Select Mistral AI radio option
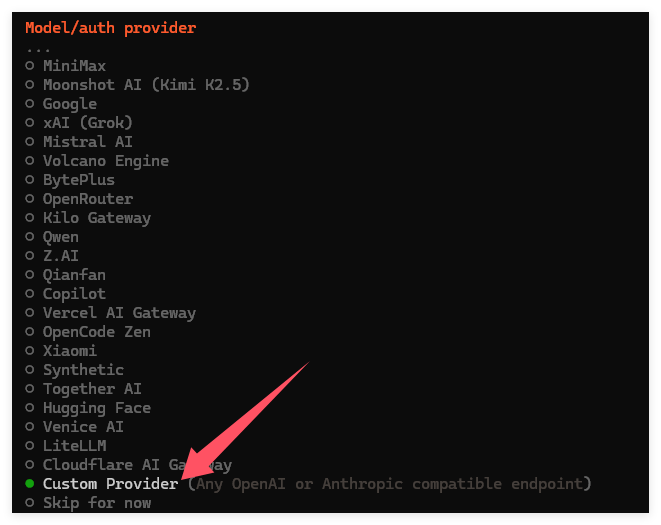This screenshot has width=661, height=525. 87,142
